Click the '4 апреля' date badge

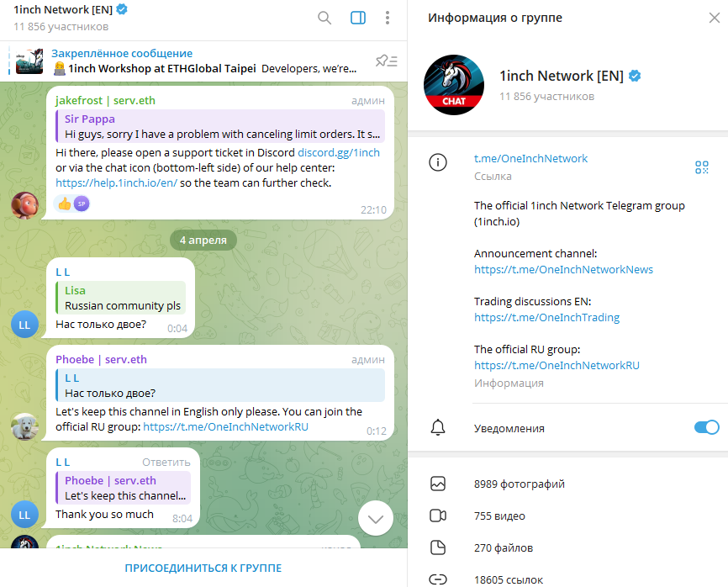click(x=203, y=240)
